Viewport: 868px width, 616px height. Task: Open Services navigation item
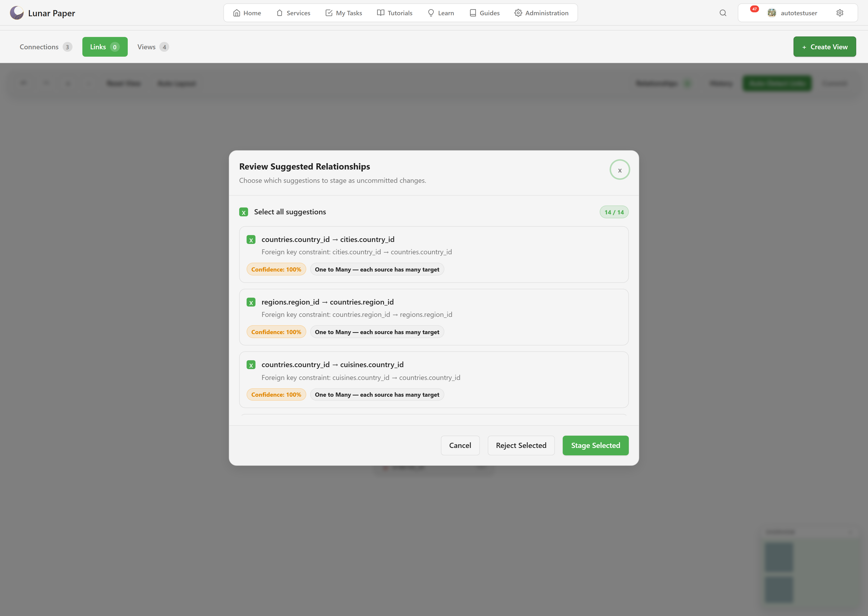tap(293, 13)
